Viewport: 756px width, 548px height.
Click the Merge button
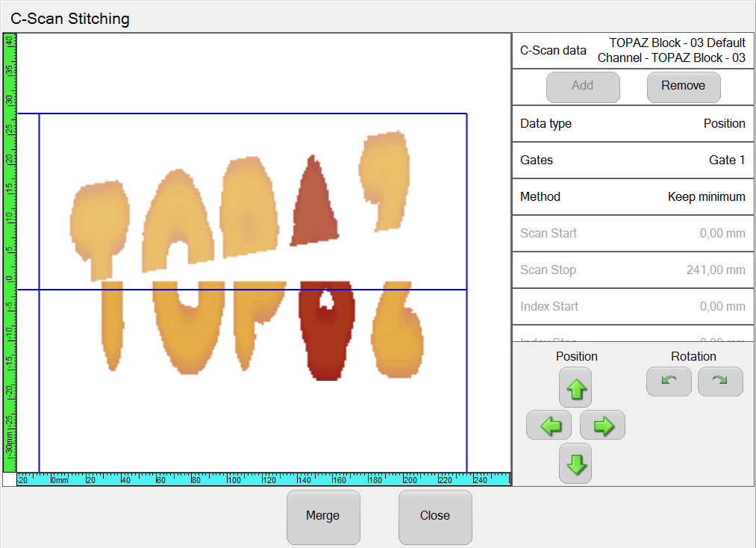click(x=323, y=517)
